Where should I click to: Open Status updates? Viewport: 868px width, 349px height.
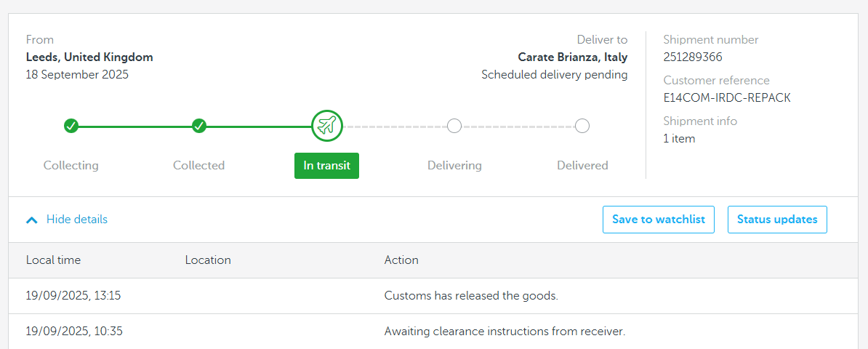tap(777, 220)
